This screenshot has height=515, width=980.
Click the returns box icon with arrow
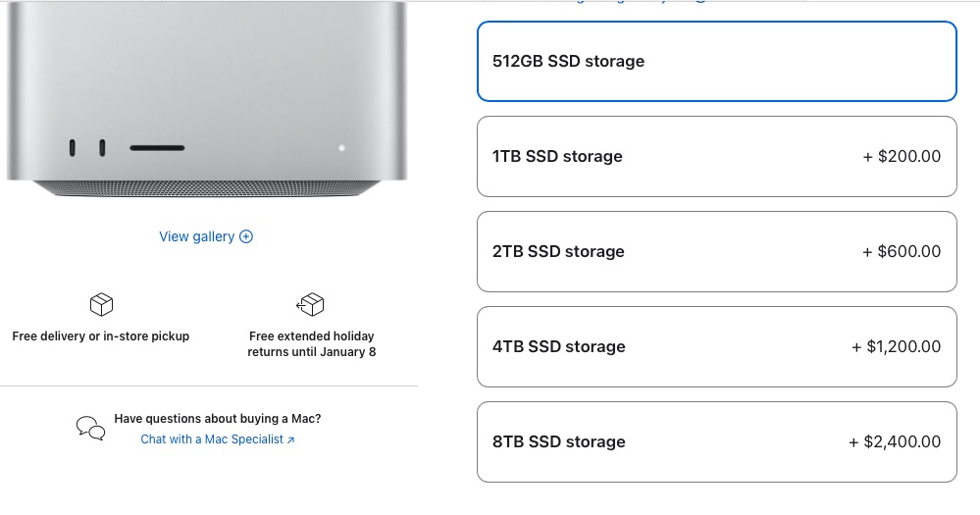coord(310,304)
